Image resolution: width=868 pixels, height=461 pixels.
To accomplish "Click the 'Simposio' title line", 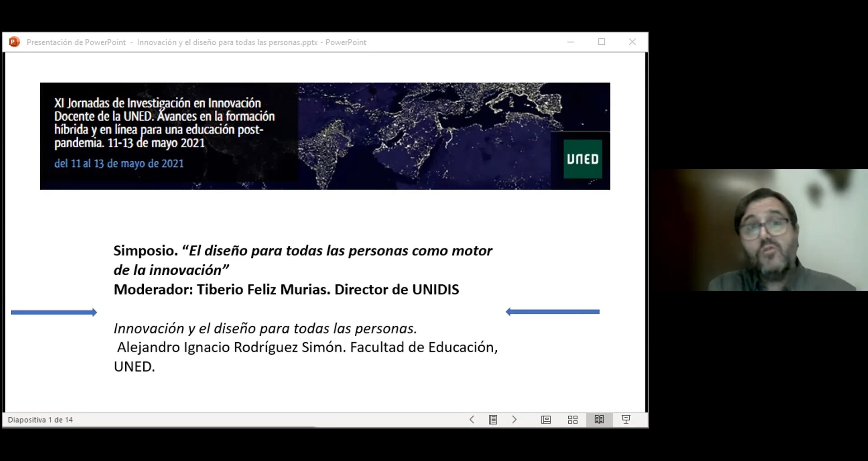I will click(303, 260).
